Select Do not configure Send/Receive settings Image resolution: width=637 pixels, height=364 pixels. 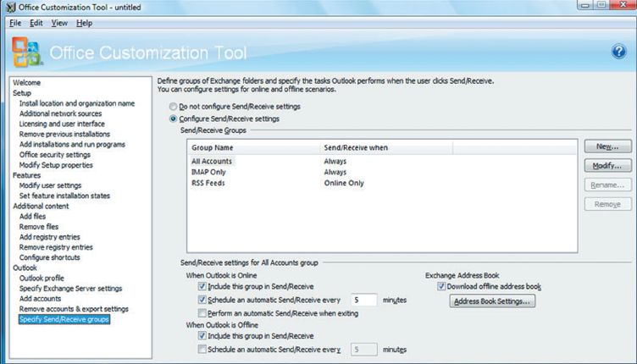click(174, 107)
